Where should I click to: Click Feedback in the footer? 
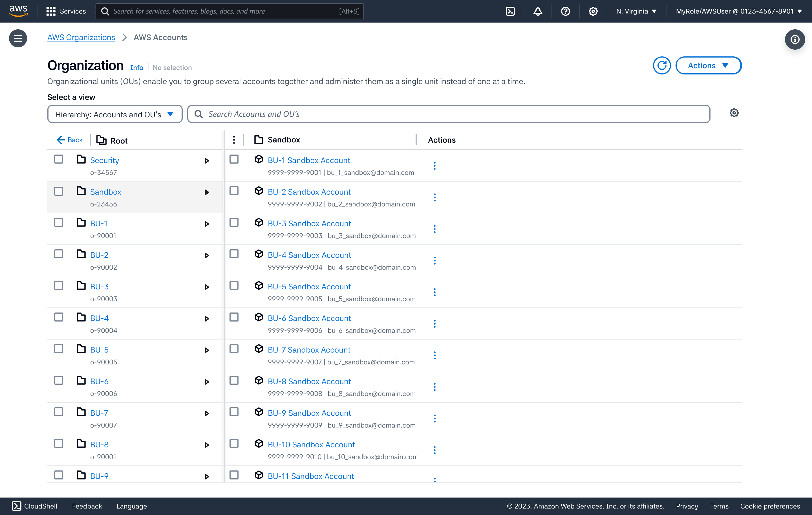87,506
